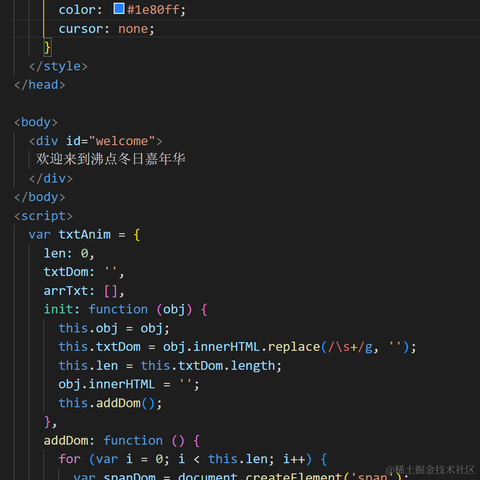Click the closing yellow CSS brace

[x=47, y=47]
